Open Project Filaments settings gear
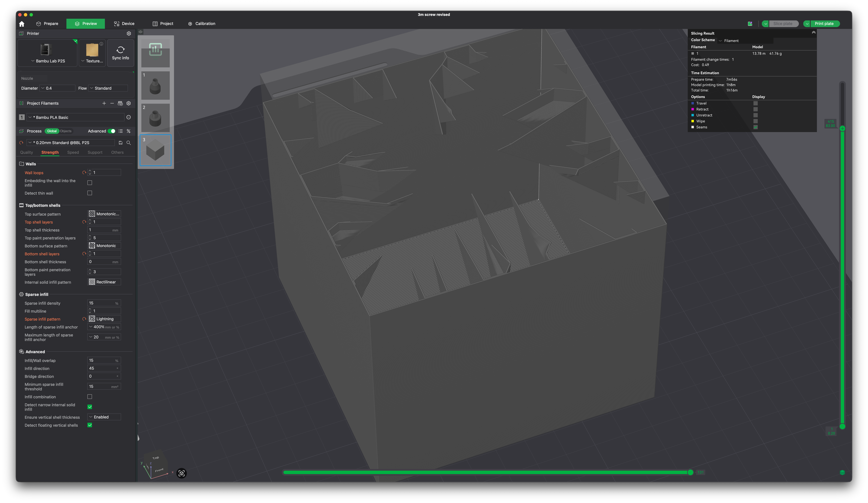The width and height of the screenshot is (868, 503). pyautogui.click(x=128, y=103)
